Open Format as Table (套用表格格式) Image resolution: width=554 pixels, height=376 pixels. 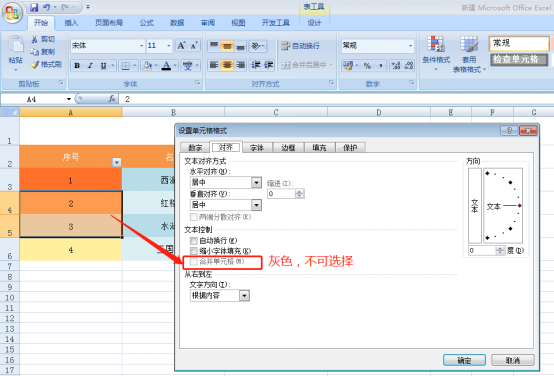(x=469, y=54)
